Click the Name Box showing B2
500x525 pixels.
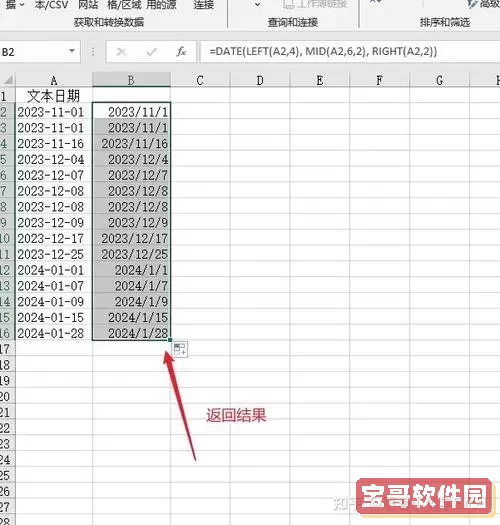40,52
